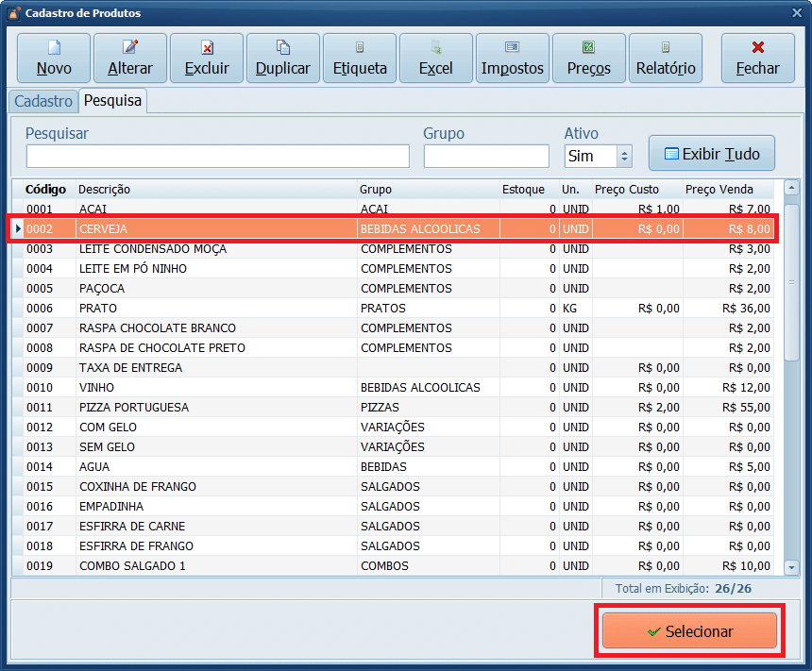Open the Preços pricing tool
Screen dimensions: 812x671
click(x=589, y=59)
